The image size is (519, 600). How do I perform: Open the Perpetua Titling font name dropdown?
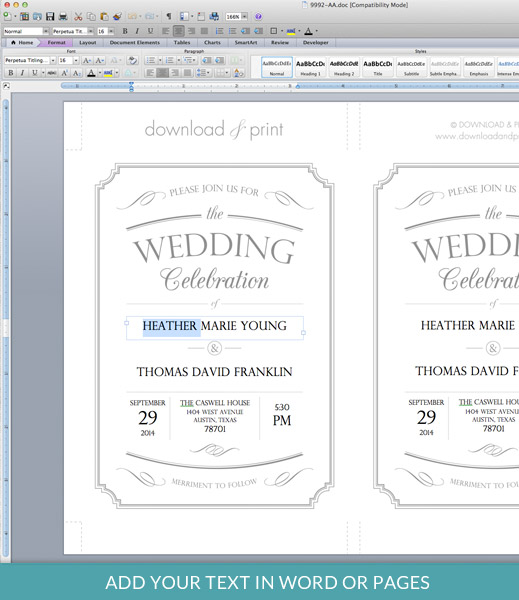(x=53, y=60)
